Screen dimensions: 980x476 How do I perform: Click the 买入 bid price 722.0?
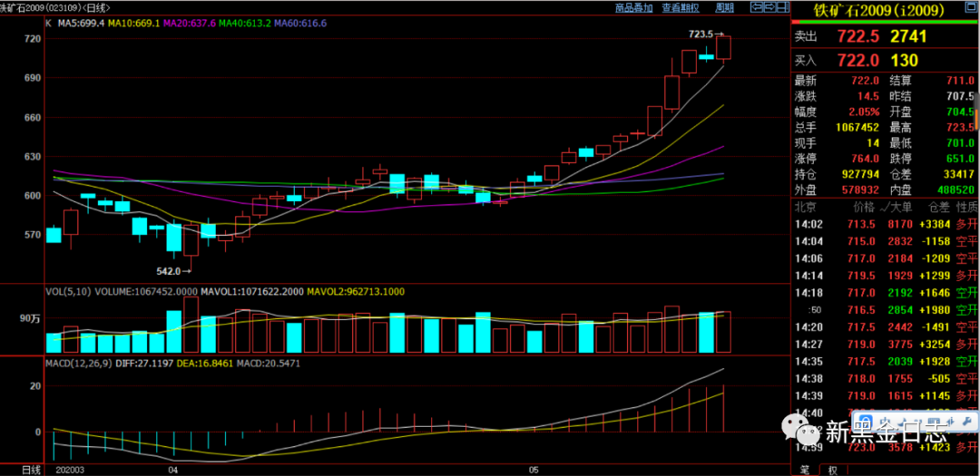click(858, 61)
